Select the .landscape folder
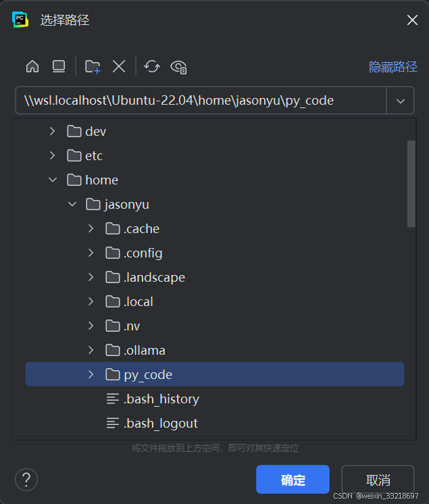The image size is (429, 504). click(x=215, y=277)
